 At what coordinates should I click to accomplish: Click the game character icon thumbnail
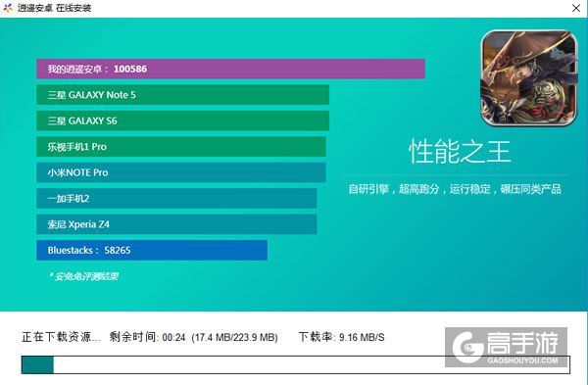click(529, 78)
